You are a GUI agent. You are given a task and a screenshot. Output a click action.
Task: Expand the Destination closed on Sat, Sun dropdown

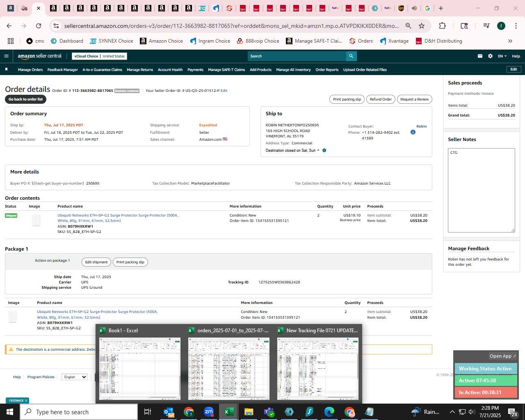[x=292, y=151]
